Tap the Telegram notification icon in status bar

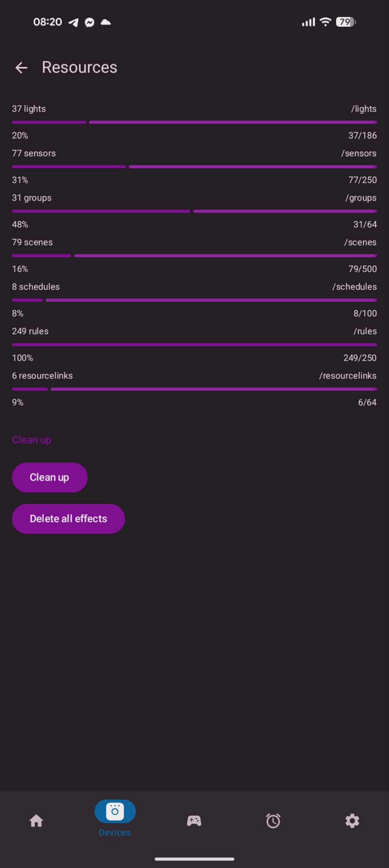(x=74, y=22)
